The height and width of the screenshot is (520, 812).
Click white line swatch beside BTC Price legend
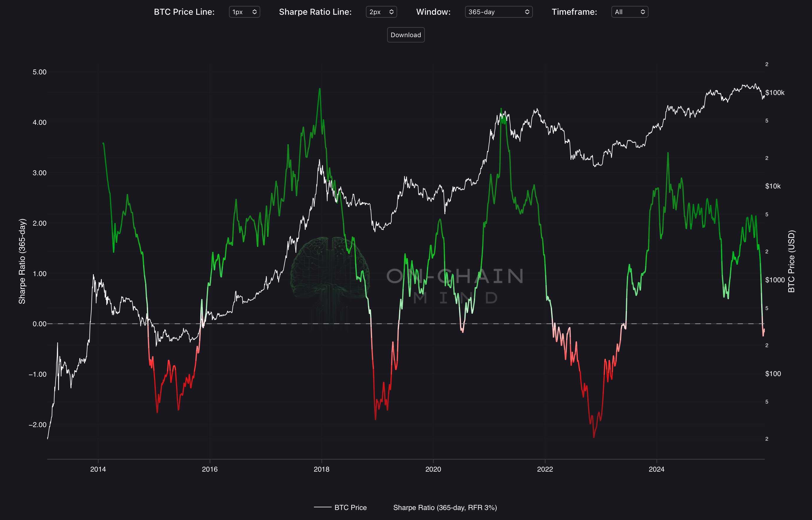pyautogui.click(x=322, y=507)
